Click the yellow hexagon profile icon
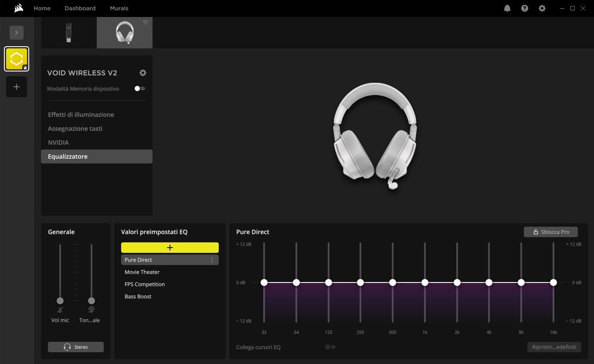 point(17,59)
